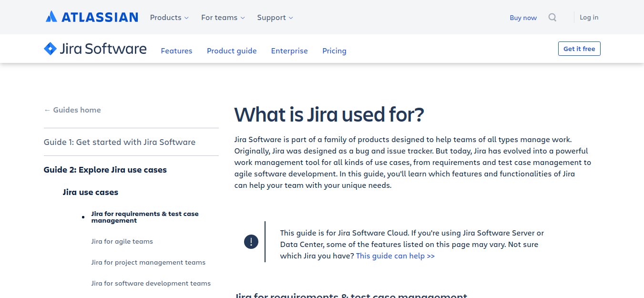Open the search magnifier icon
Viewport: 644px width, 298px height.
552,18
